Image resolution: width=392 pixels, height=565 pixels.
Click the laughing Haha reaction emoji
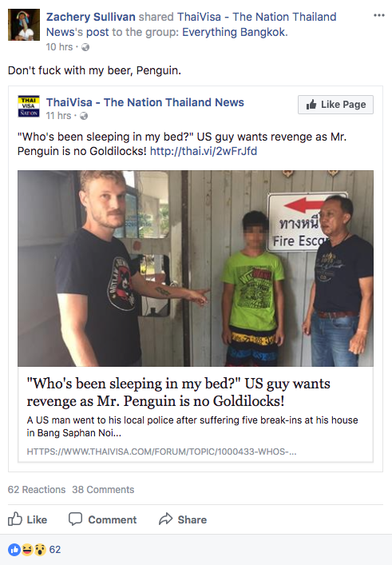(27, 550)
